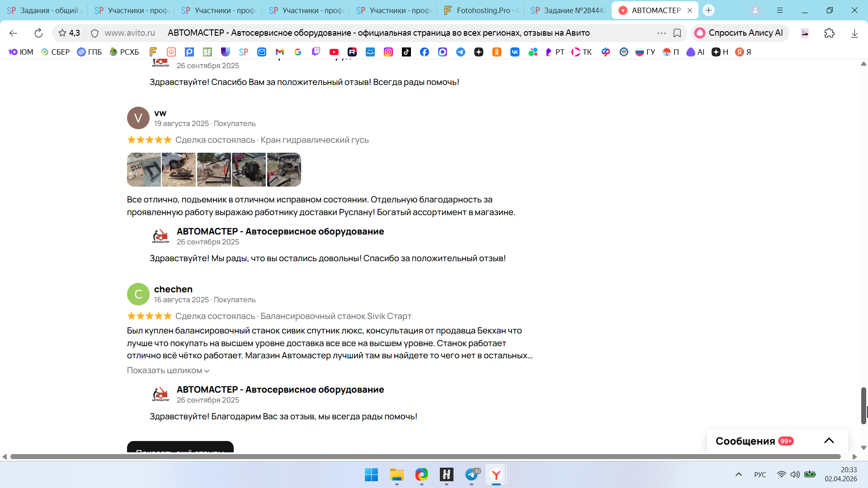Expand review with Показать целиком
The width and height of the screenshot is (868, 488).
pos(168,371)
